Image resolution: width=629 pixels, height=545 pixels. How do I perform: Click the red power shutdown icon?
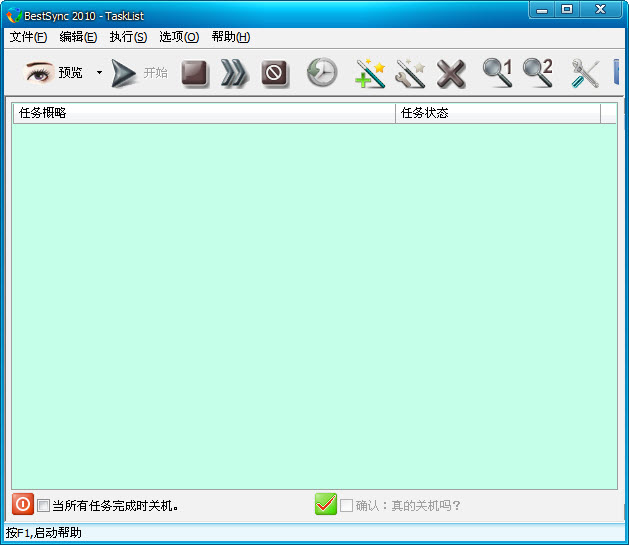pos(23,504)
